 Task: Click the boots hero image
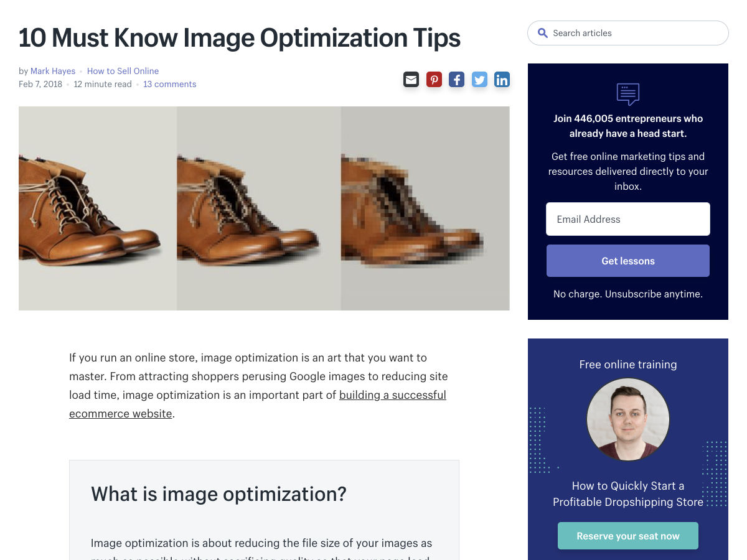[x=264, y=208]
